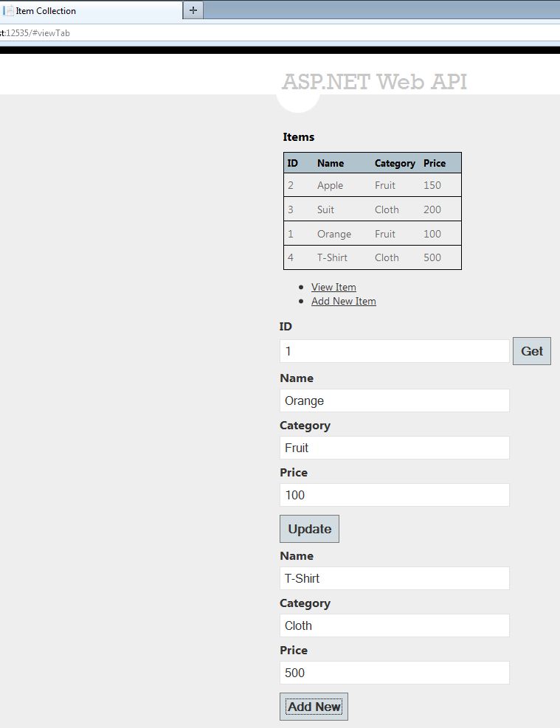Screen dimensions: 560x728
Task: Open the Add New Item link
Action: (344, 302)
